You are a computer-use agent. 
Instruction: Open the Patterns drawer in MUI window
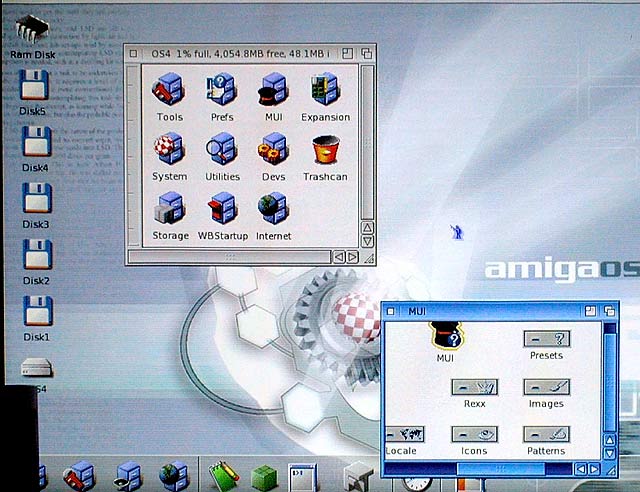pyautogui.click(x=547, y=434)
